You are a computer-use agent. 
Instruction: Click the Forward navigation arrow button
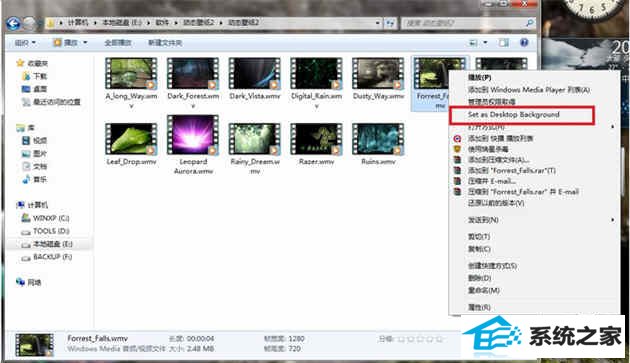pyautogui.click(x=29, y=23)
